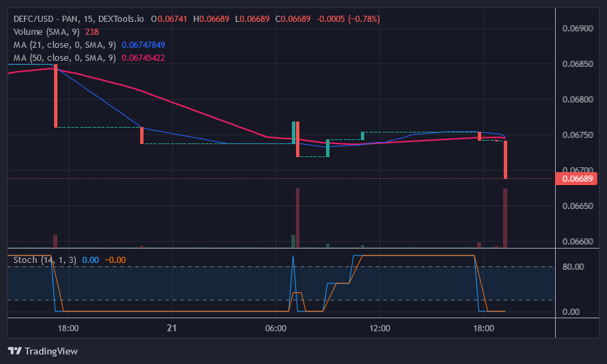Screen dimensions: 607x364
Task: Click the open price O0.06741 value
Action: click(x=169, y=19)
